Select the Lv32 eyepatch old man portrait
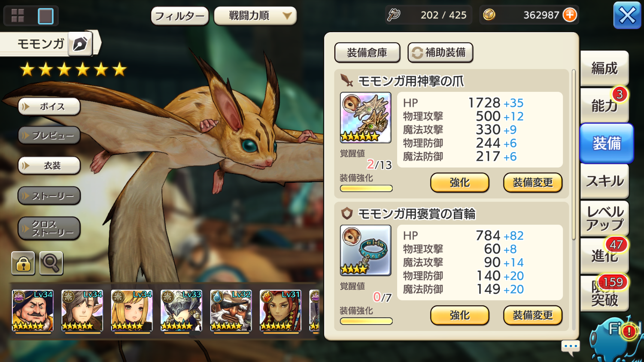The width and height of the screenshot is (644, 362). point(231,310)
